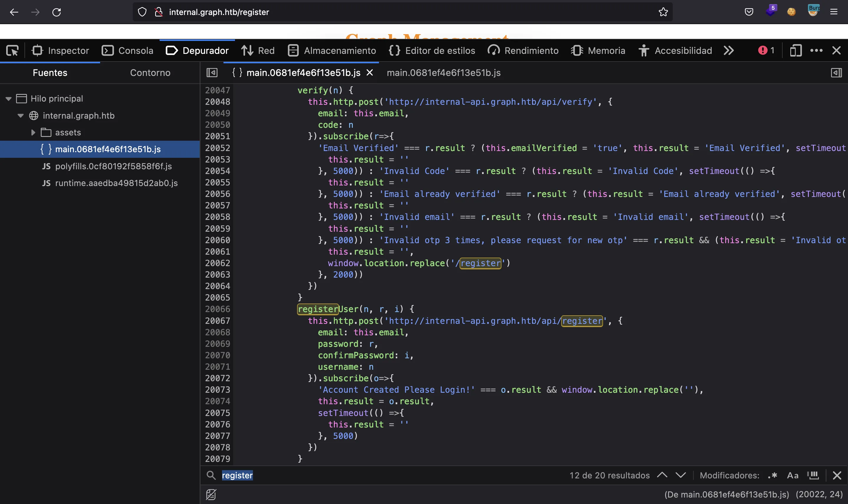
Task: Click highlighted register in window.location.replace
Action: pos(480,263)
